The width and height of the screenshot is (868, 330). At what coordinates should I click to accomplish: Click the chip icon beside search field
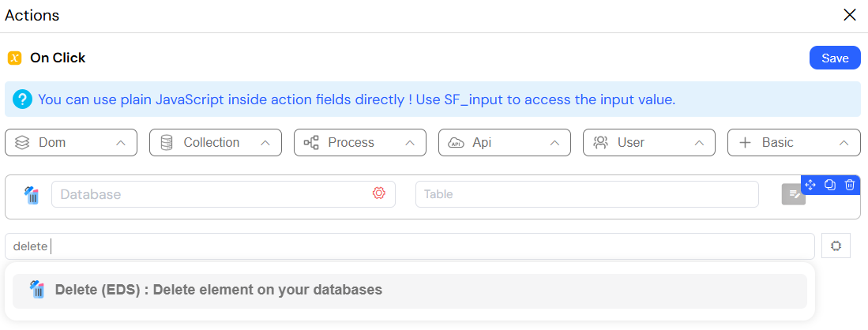pyautogui.click(x=836, y=246)
